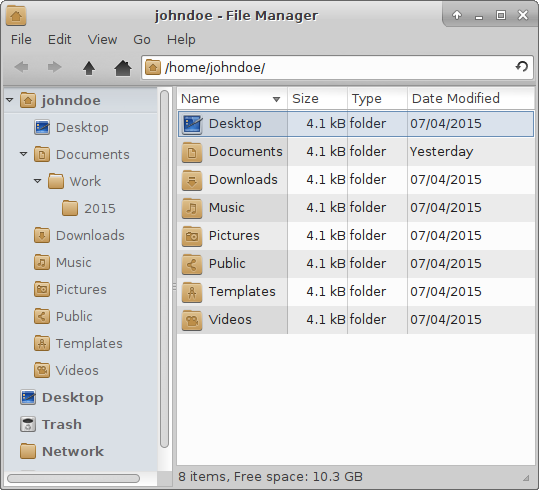539x490 pixels.
Task: Collapse the Work folder tree node
Action: click(37, 181)
